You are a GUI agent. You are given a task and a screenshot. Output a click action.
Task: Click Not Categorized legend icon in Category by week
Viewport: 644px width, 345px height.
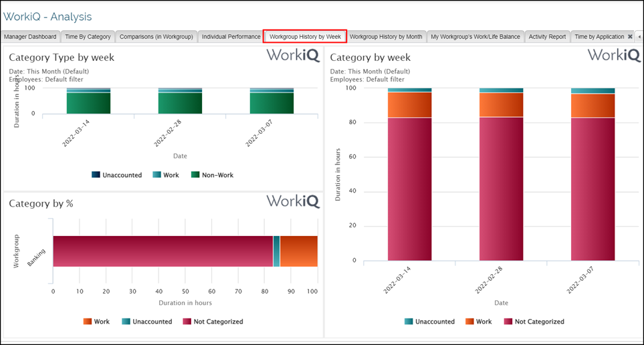tap(508, 322)
